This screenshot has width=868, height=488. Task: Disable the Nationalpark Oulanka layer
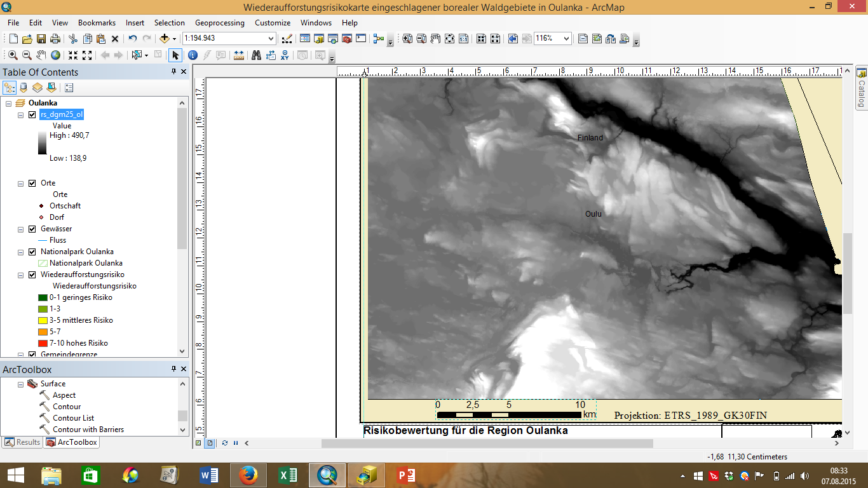[32, 252]
